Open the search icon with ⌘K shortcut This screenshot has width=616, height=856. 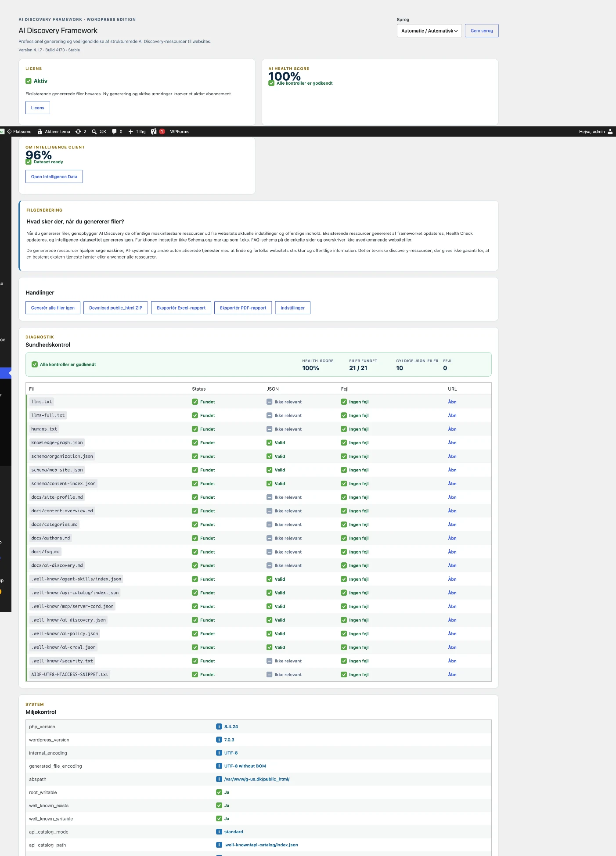point(99,132)
